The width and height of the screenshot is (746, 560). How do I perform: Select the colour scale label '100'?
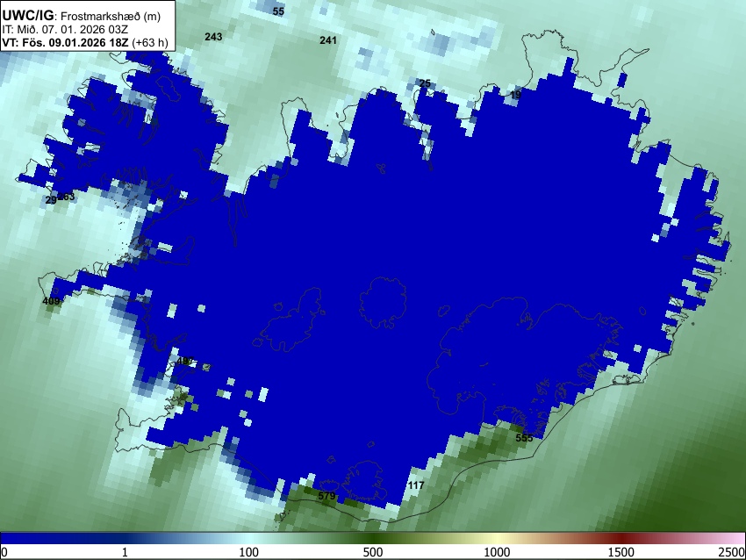click(249, 552)
